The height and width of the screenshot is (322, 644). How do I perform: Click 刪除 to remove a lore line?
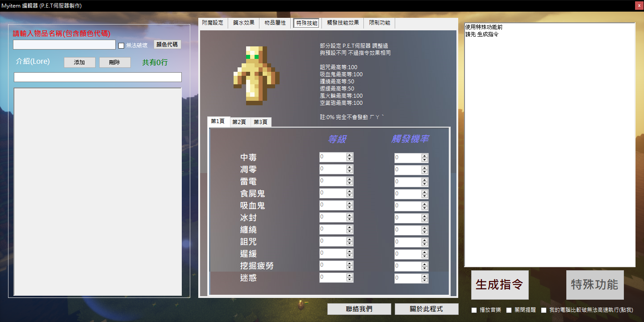coord(115,62)
